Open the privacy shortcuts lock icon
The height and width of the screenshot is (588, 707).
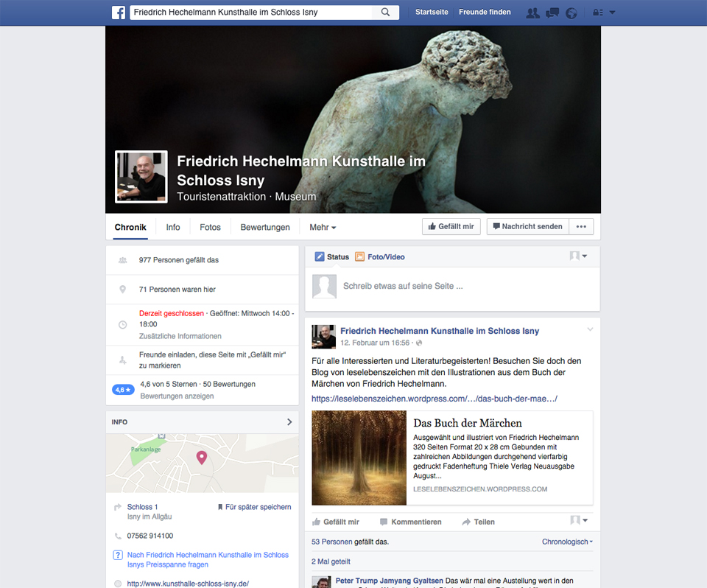[597, 13]
